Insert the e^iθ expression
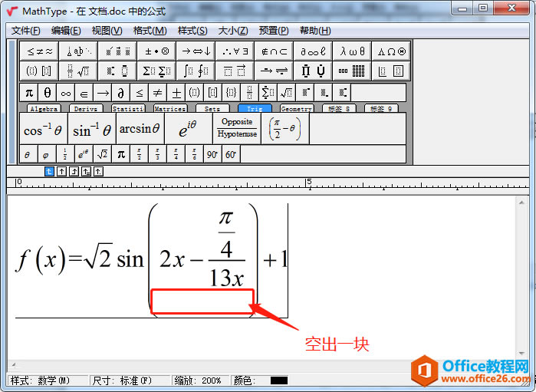The image size is (536, 392). (x=189, y=129)
